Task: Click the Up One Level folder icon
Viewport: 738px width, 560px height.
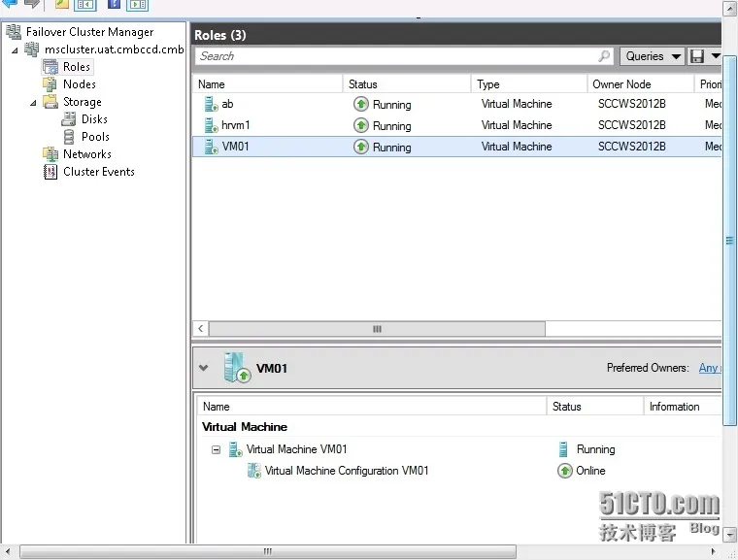Action: [x=61, y=4]
